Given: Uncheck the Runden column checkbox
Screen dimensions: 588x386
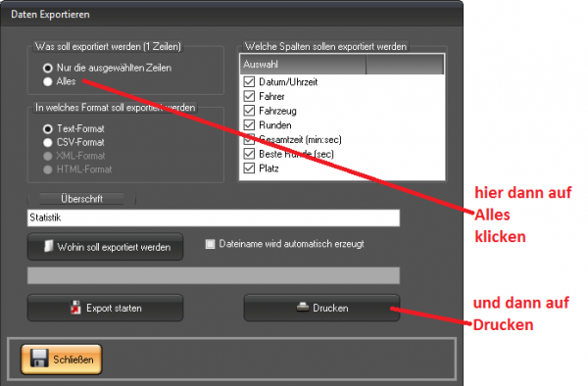Looking at the screenshot, I should 249,124.
